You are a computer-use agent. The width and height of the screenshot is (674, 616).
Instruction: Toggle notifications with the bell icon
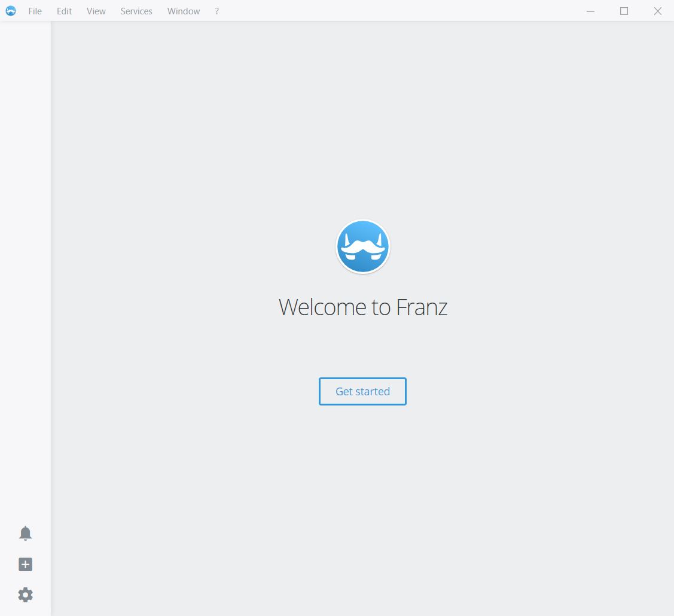coord(25,533)
